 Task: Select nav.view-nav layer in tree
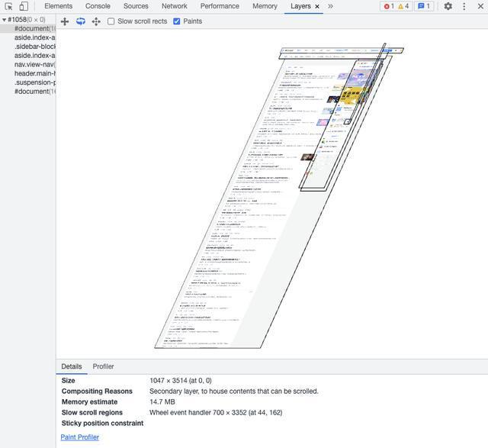[x=35, y=64]
